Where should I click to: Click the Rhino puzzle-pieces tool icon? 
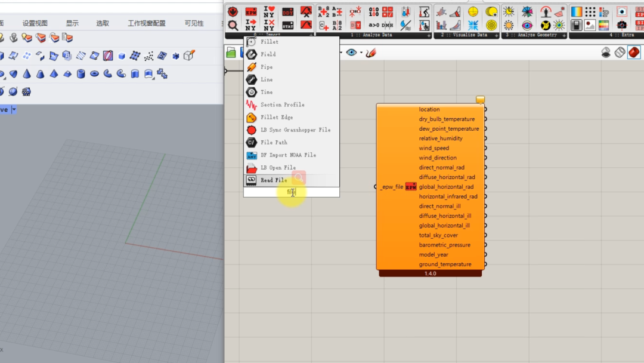[162, 73]
